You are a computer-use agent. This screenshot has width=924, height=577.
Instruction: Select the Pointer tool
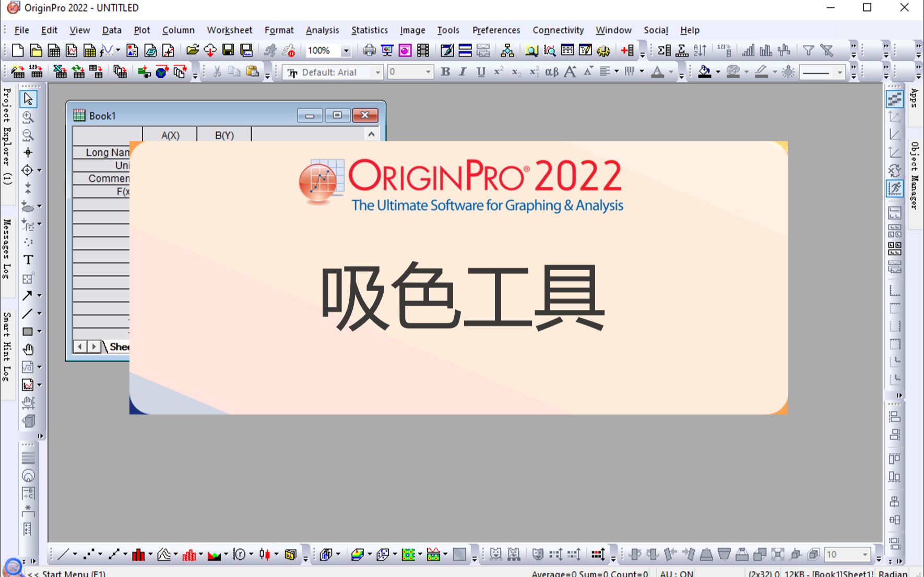(x=28, y=99)
